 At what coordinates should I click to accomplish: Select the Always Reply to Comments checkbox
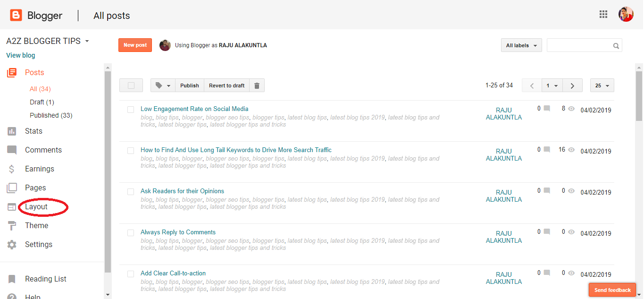pos(131,233)
